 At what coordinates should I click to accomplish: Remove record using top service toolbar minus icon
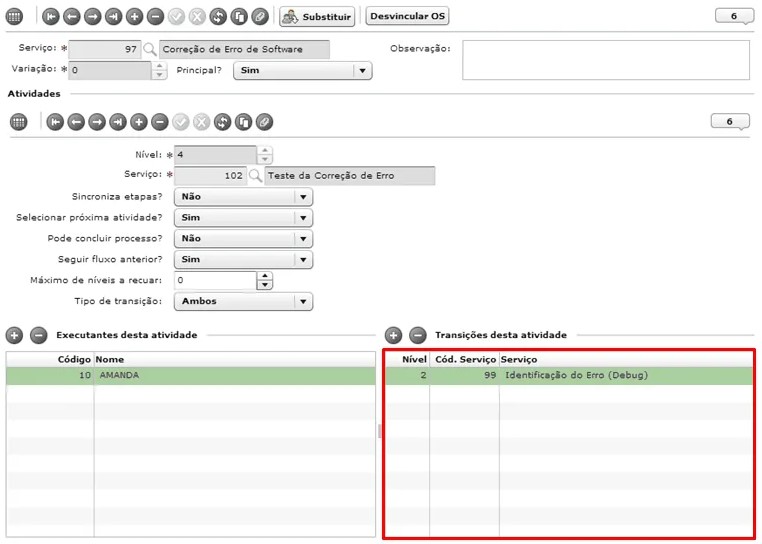click(x=155, y=17)
